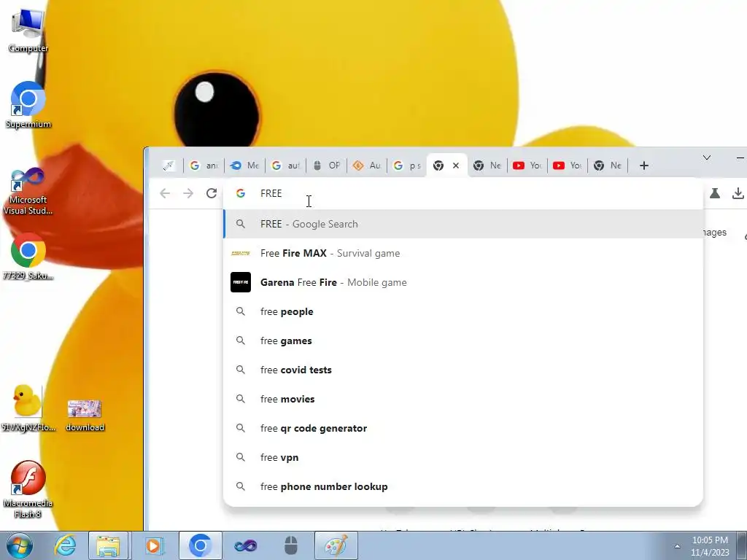
Task: Click the mouse app icon in taskbar
Action: pyautogui.click(x=290, y=545)
